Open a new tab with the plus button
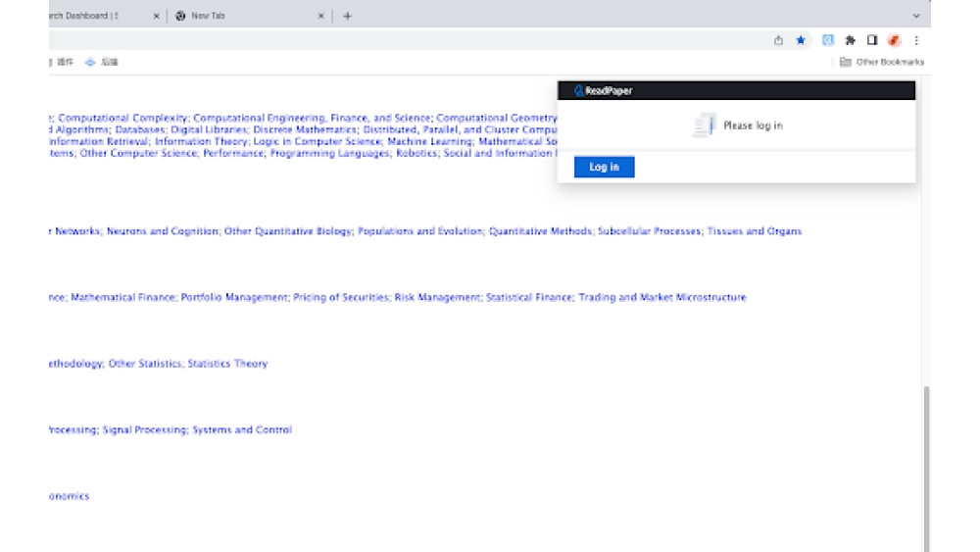Screen dimensions: 980x552 (x=348, y=17)
